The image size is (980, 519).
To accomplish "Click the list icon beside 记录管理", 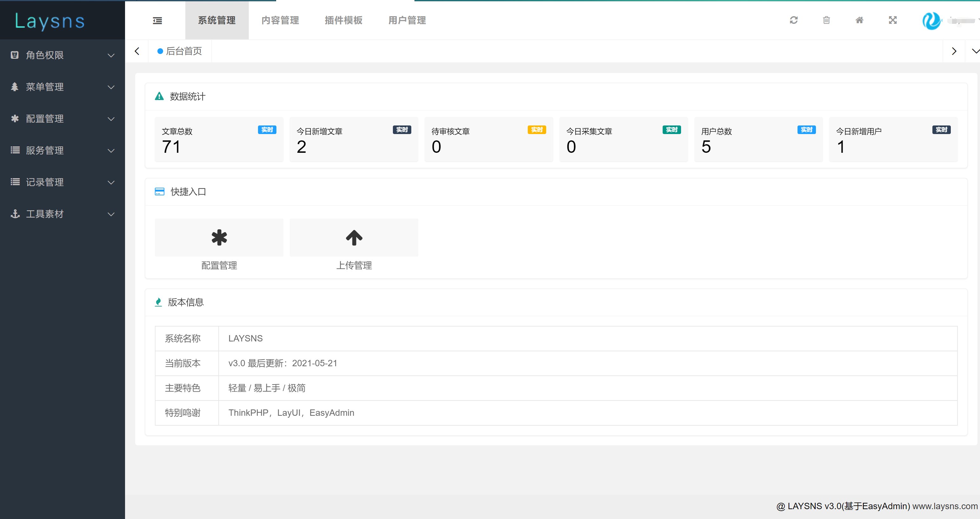I will click(15, 182).
